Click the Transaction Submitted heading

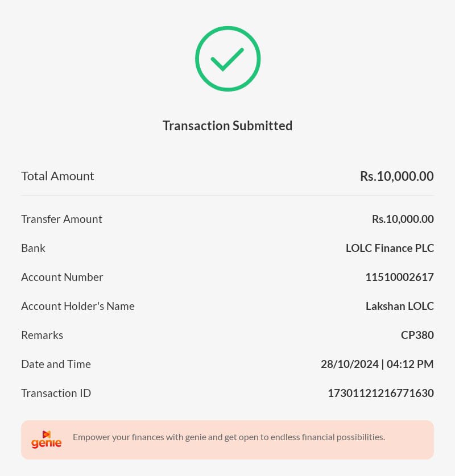[x=227, y=126]
